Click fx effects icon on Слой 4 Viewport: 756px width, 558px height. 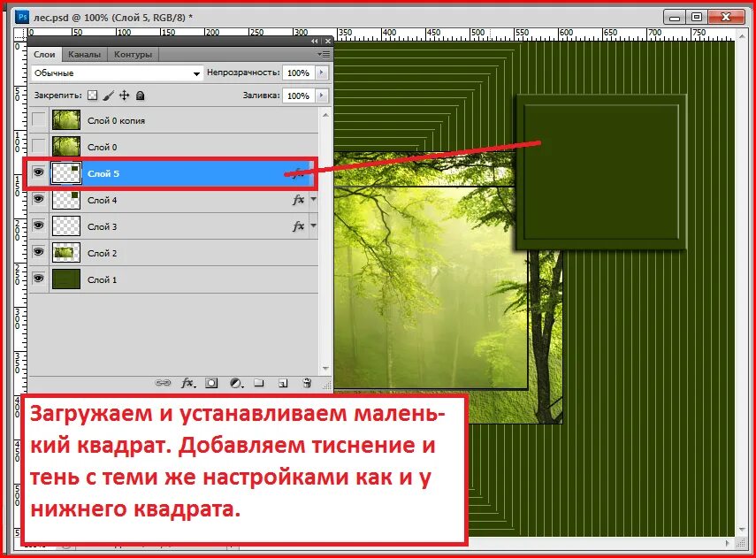299,200
